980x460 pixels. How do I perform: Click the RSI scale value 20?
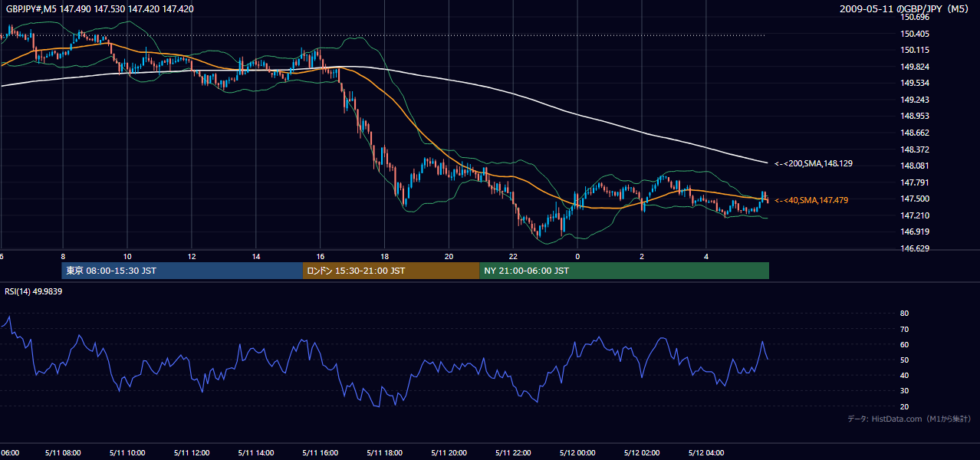point(904,406)
